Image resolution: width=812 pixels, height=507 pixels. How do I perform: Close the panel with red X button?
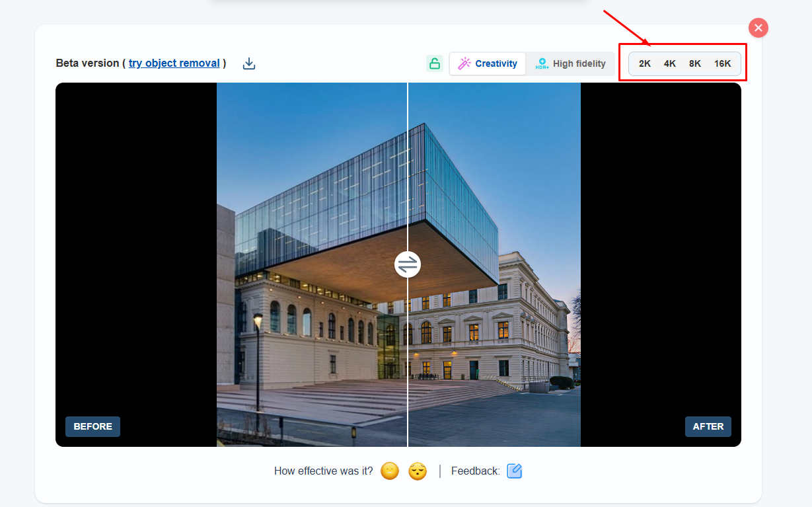pos(758,28)
